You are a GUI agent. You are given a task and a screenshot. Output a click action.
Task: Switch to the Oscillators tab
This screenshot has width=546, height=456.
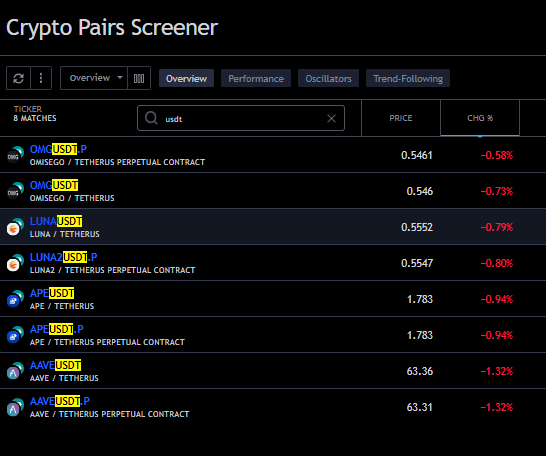click(x=328, y=78)
